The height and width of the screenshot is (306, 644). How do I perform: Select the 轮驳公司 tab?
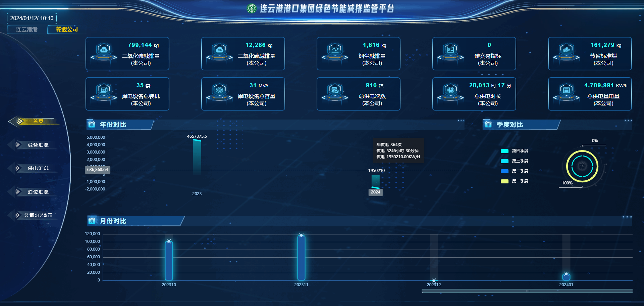[x=67, y=30]
